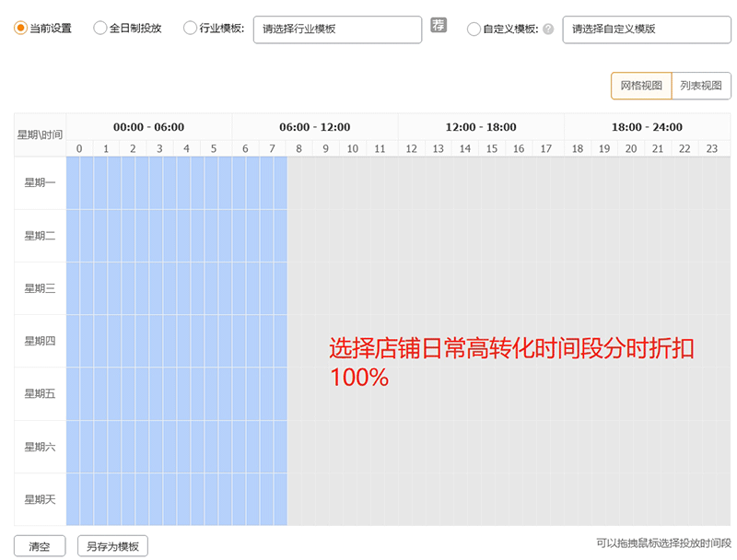Expand the 请选择自定义模版 dropdown
The height and width of the screenshot is (560, 737).
click(646, 29)
